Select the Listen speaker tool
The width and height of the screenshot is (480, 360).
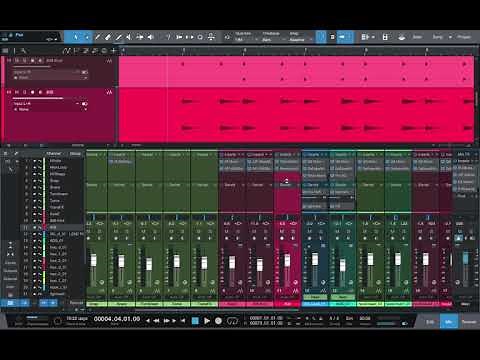151,37
